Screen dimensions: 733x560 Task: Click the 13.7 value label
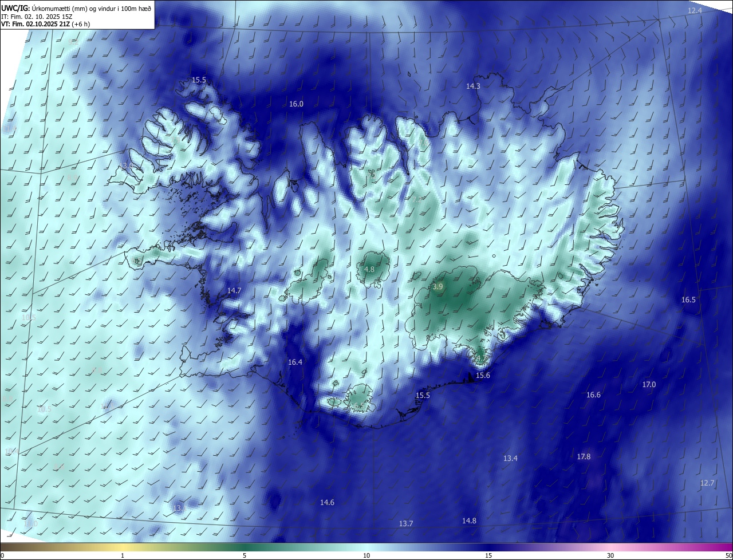(x=406, y=524)
